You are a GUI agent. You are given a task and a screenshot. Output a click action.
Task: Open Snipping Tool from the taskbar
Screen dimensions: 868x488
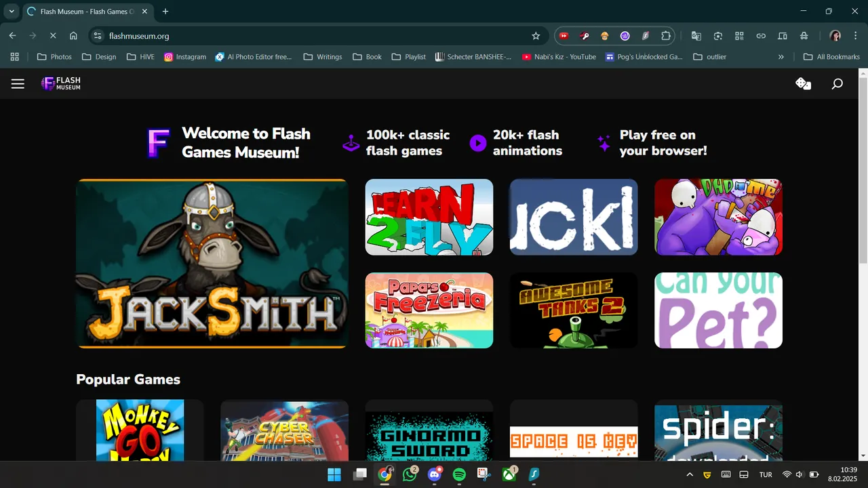(x=484, y=474)
